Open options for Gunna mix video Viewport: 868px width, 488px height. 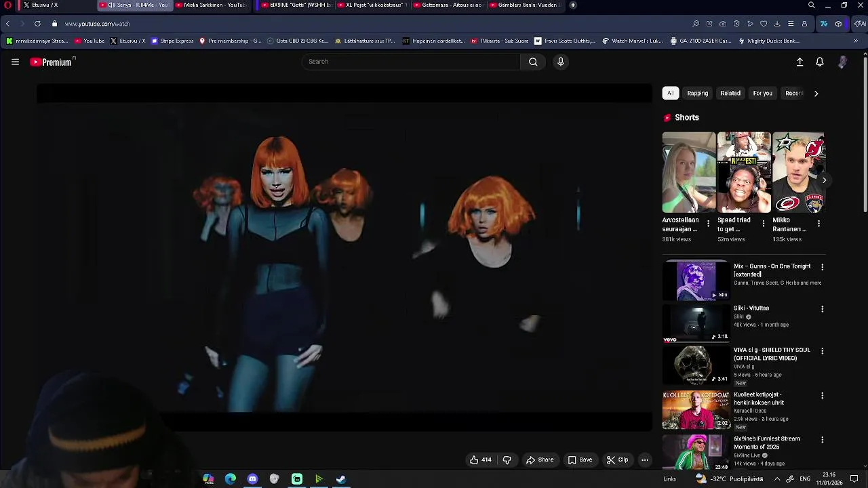pos(822,267)
